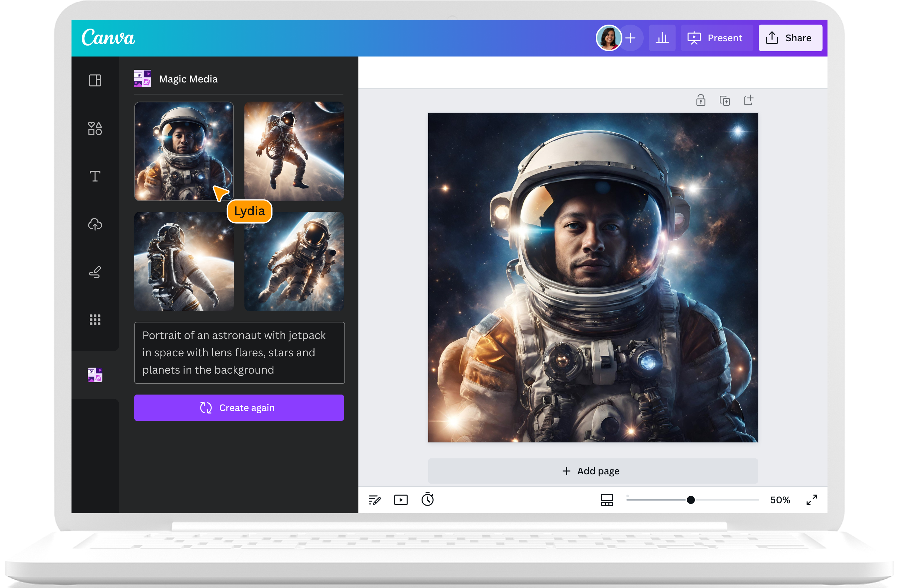Open the Apps panel
Screen dimensions: 899x588
(x=95, y=320)
